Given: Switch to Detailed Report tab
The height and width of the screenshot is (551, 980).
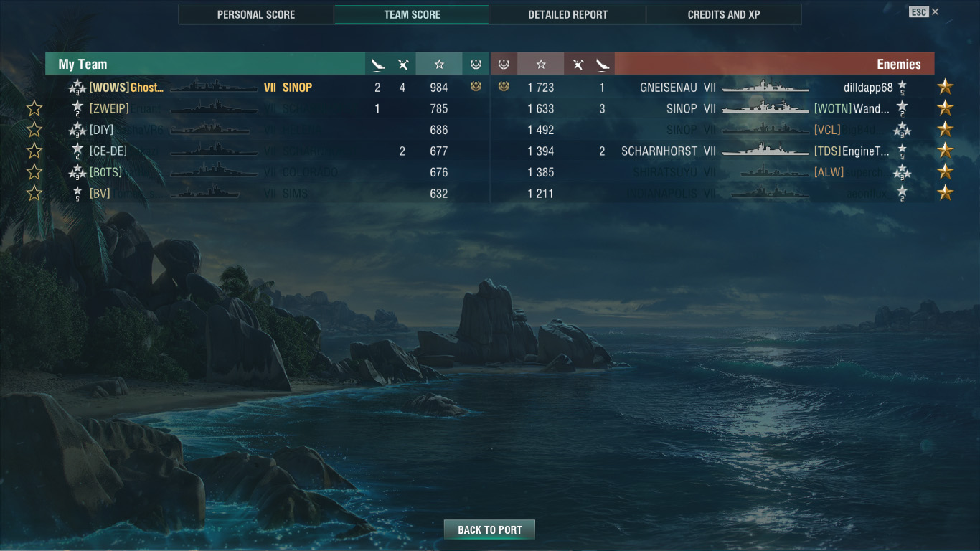Looking at the screenshot, I should click(567, 14).
